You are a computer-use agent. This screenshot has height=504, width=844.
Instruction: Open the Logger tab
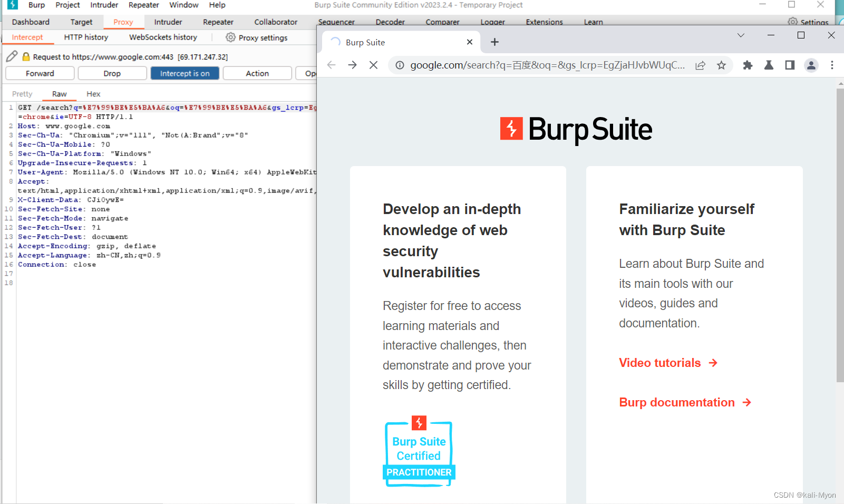point(492,22)
